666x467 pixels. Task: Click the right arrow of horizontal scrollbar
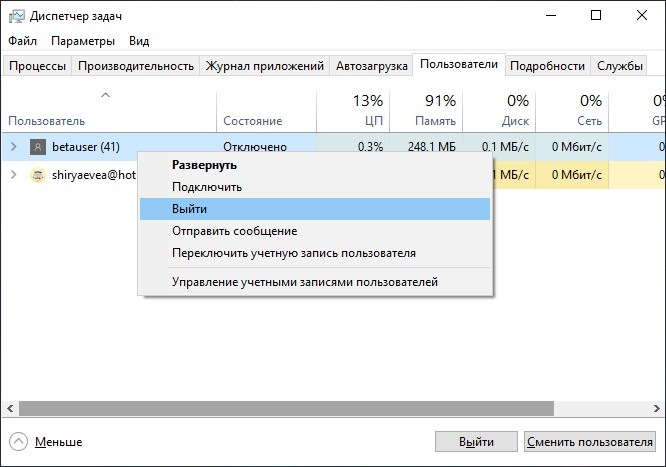pyautogui.click(x=657, y=409)
